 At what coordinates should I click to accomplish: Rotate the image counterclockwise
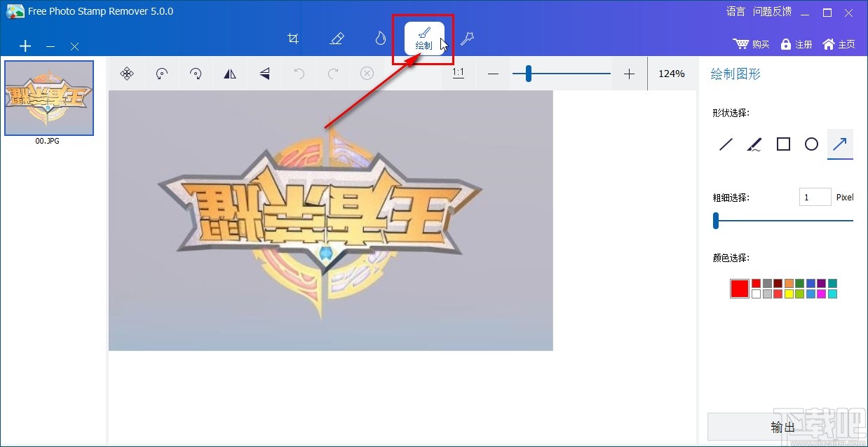[x=161, y=73]
